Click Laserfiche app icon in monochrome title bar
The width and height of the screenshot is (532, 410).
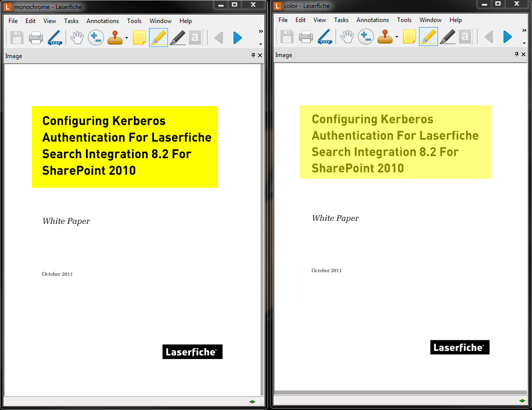coord(7,7)
